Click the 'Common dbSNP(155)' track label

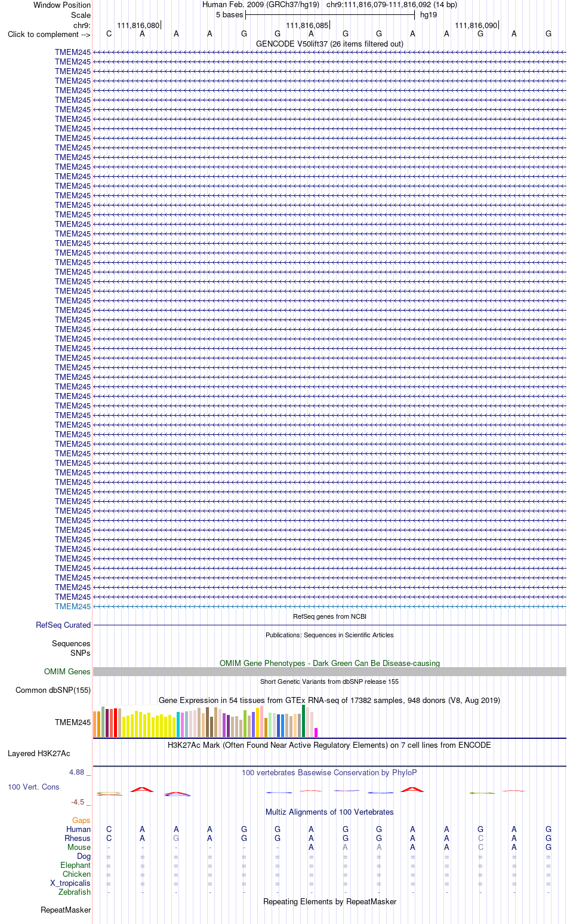pyautogui.click(x=53, y=690)
